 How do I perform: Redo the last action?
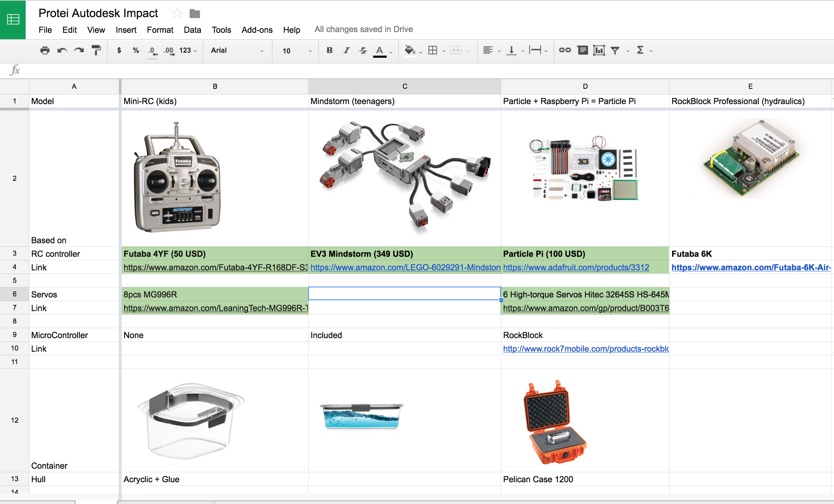79,50
